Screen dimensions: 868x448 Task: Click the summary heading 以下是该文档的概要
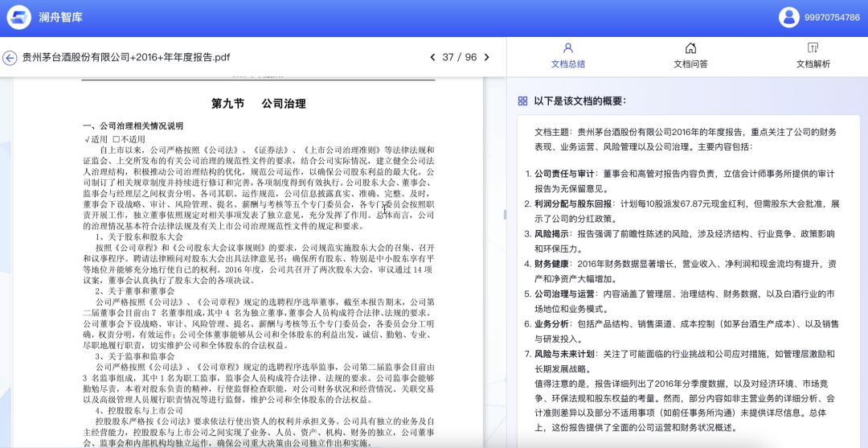tap(580, 101)
